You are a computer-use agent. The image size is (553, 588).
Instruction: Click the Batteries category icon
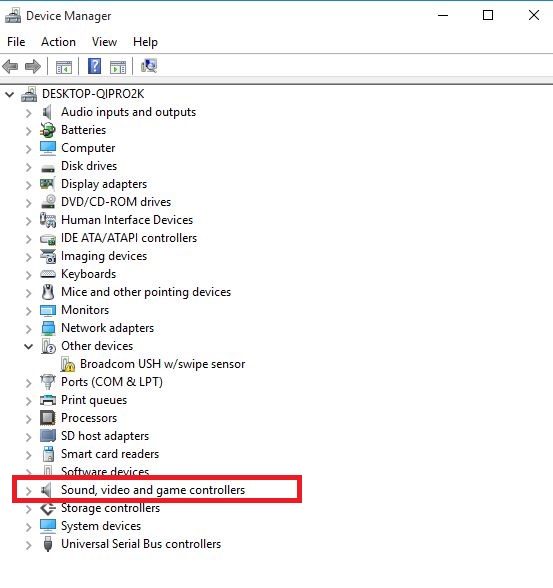click(x=48, y=130)
